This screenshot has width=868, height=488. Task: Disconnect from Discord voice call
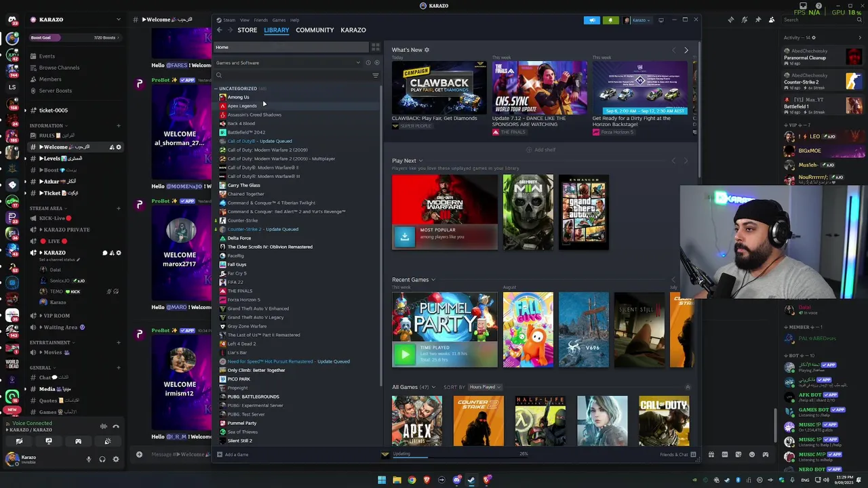pyautogui.click(x=116, y=426)
